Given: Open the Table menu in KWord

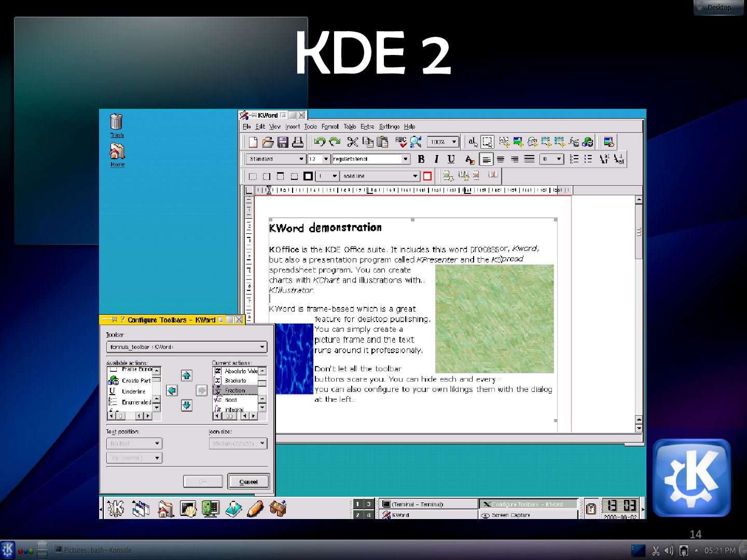Looking at the screenshot, I should (350, 127).
